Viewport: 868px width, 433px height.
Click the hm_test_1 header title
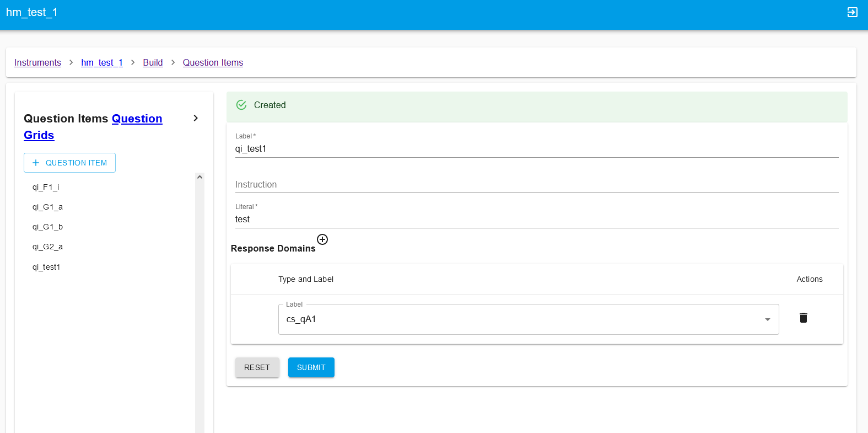coord(32,12)
